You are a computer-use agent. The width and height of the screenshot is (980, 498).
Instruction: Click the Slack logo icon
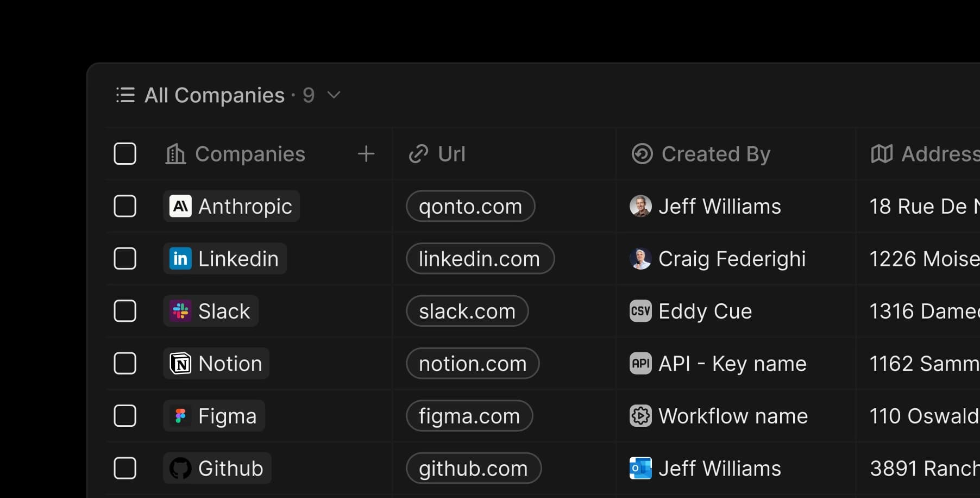(180, 312)
